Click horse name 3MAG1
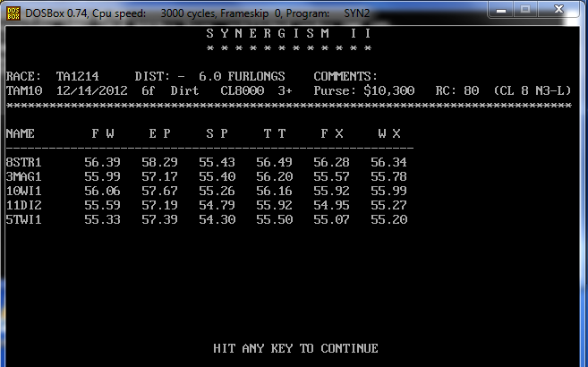 coord(23,176)
